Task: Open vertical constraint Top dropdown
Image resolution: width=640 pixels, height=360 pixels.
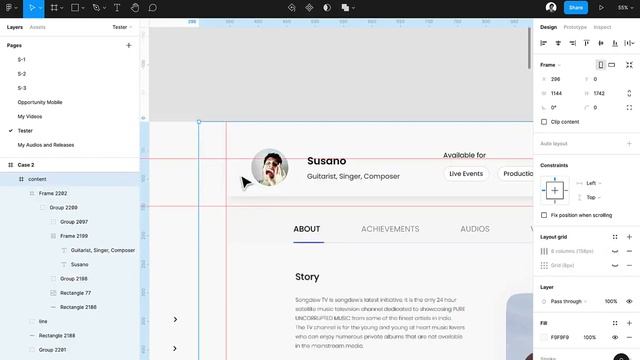Action: 593,198
